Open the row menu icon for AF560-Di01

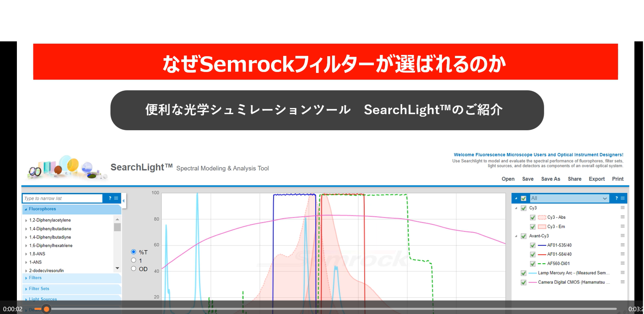tap(623, 263)
